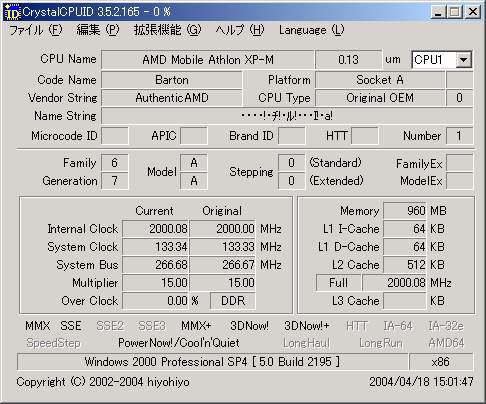Click the L1 I-Cache 64 value
This screenshot has width=486, height=404.
(405, 229)
